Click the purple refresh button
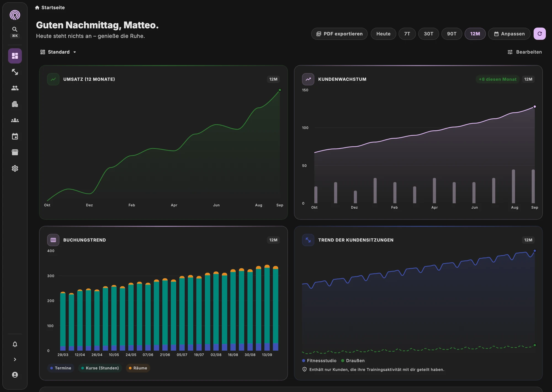The width and height of the screenshot is (552, 392). pos(540,34)
